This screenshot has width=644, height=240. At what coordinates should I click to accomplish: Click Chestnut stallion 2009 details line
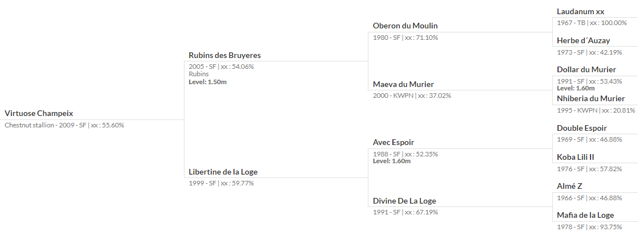[x=64, y=125]
